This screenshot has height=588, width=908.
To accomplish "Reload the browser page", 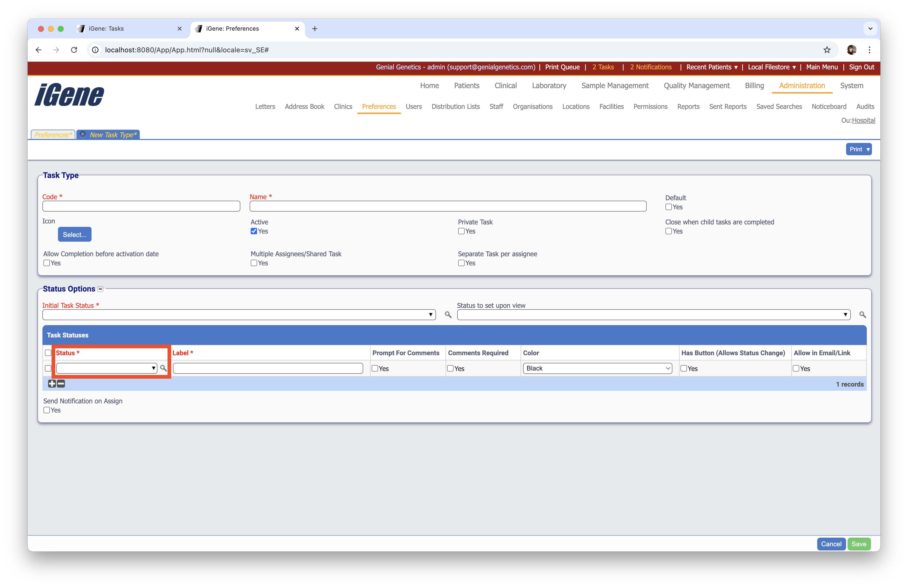I will [x=74, y=50].
